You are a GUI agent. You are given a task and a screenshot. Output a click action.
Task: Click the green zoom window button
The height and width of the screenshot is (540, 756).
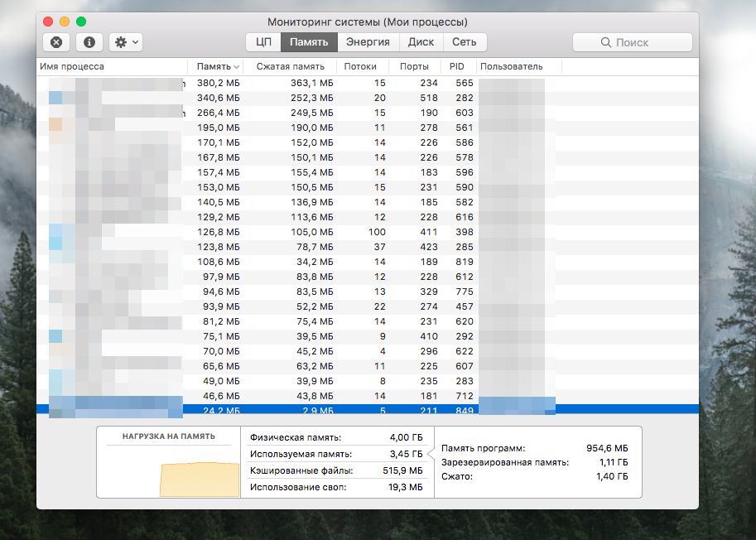[81, 21]
